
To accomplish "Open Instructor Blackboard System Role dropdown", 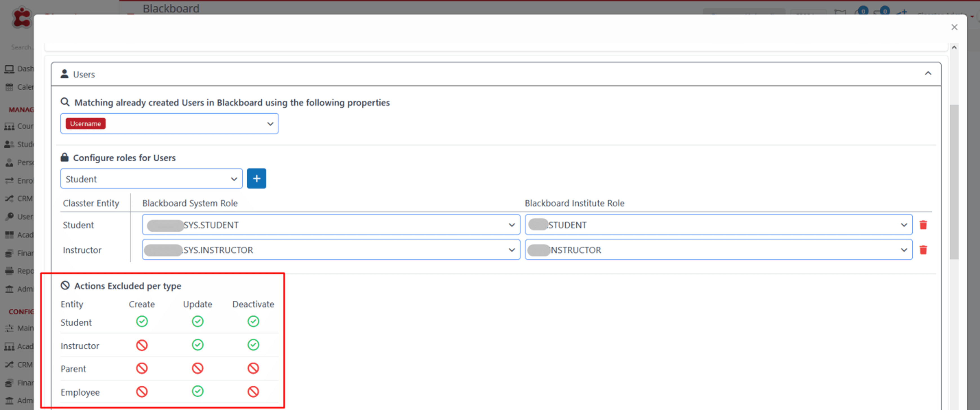I will (331, 250).
